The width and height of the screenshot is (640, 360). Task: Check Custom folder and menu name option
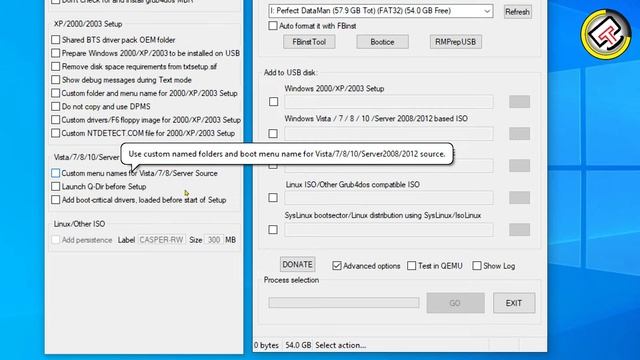[x=56, y=93]
